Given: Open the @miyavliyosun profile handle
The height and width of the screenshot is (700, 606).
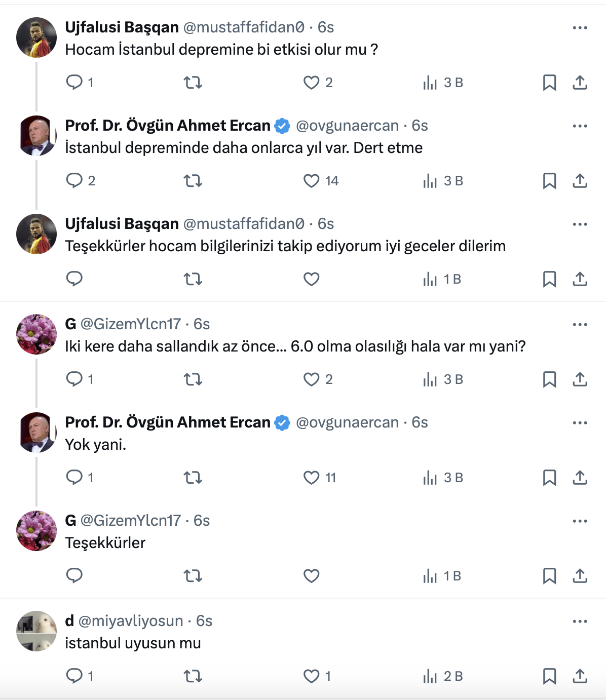Looking at the screenshot, I should [x=131, y=621].
